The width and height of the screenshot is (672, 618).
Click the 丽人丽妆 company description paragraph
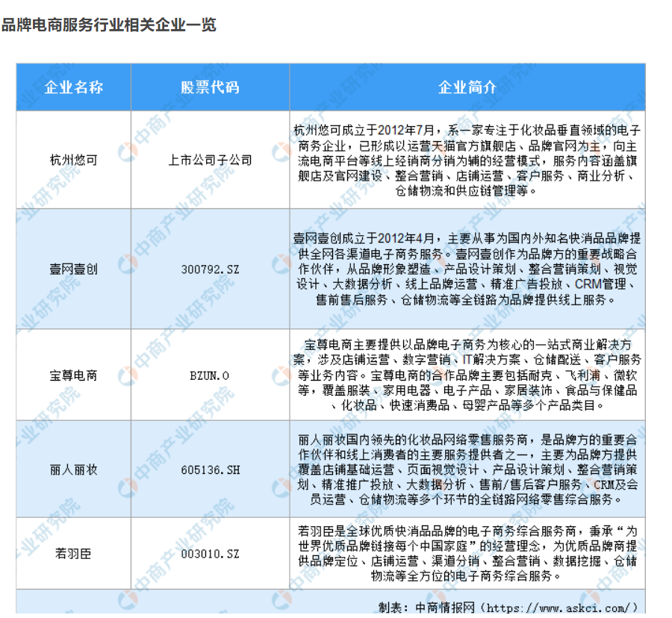click(467, 469)
